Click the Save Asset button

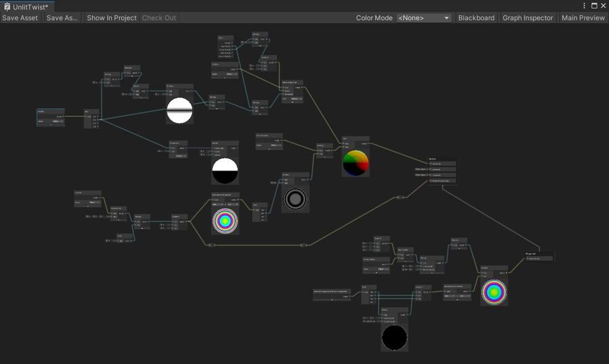(20, 18)
